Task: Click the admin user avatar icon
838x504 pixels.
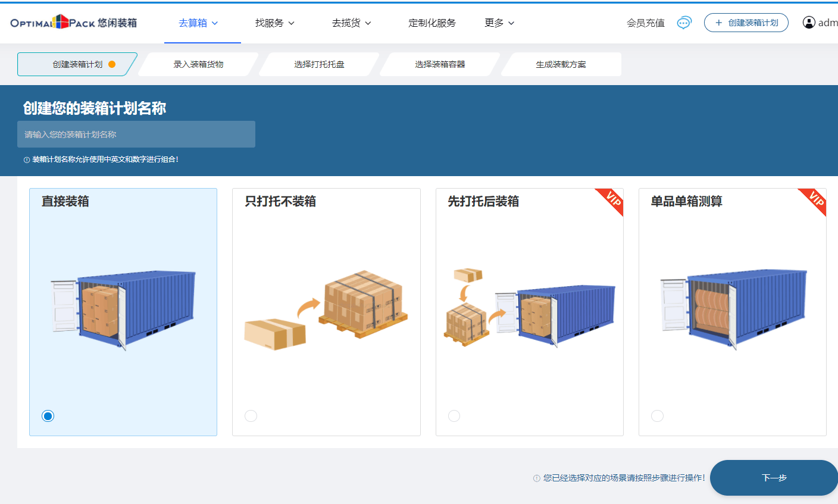Action: coord(809,23)
